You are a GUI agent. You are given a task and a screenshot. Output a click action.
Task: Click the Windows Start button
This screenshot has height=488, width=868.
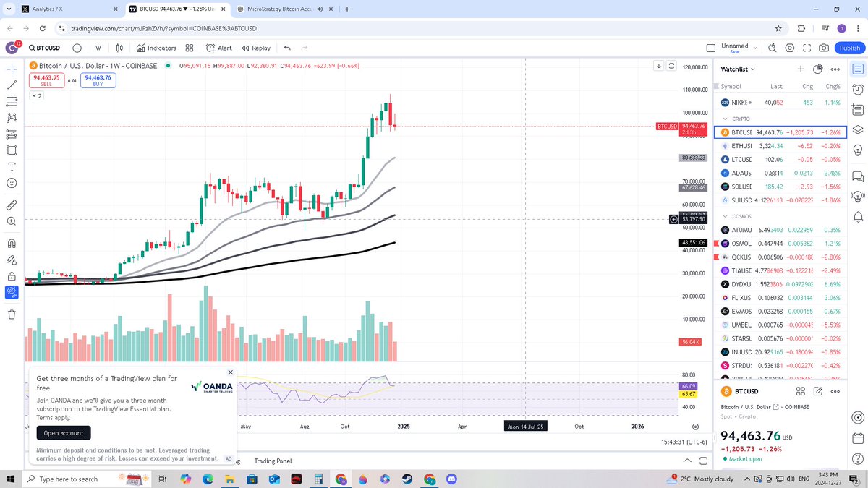pos(11,479)
